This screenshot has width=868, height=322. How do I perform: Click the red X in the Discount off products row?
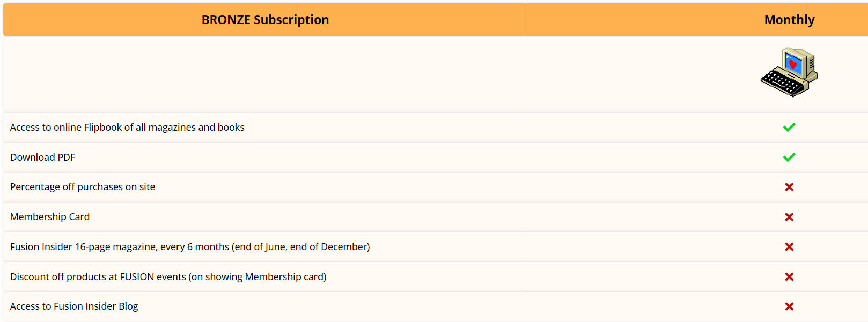[789, 276]
